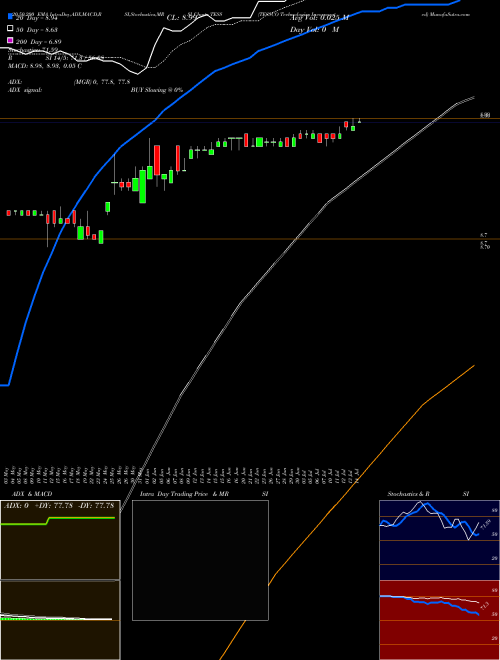Click the blue 20 Day legend swatch
The image size is (500, 660).
[x=10, y=17]
